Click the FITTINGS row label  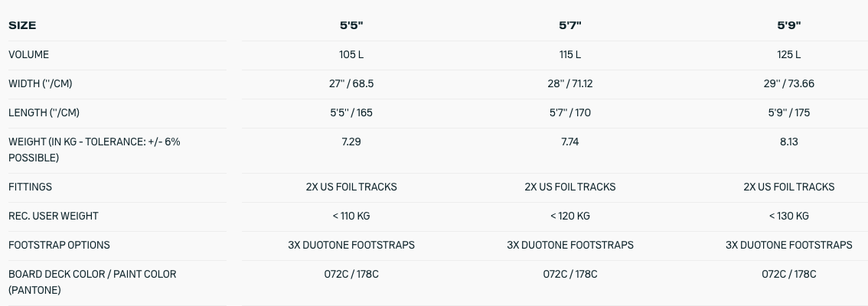tap(30, 187)
